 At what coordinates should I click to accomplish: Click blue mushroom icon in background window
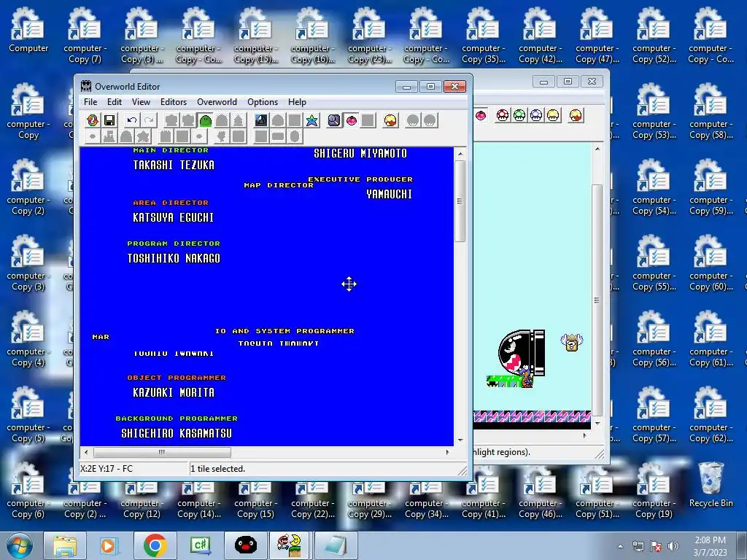[x=536, y=115]
